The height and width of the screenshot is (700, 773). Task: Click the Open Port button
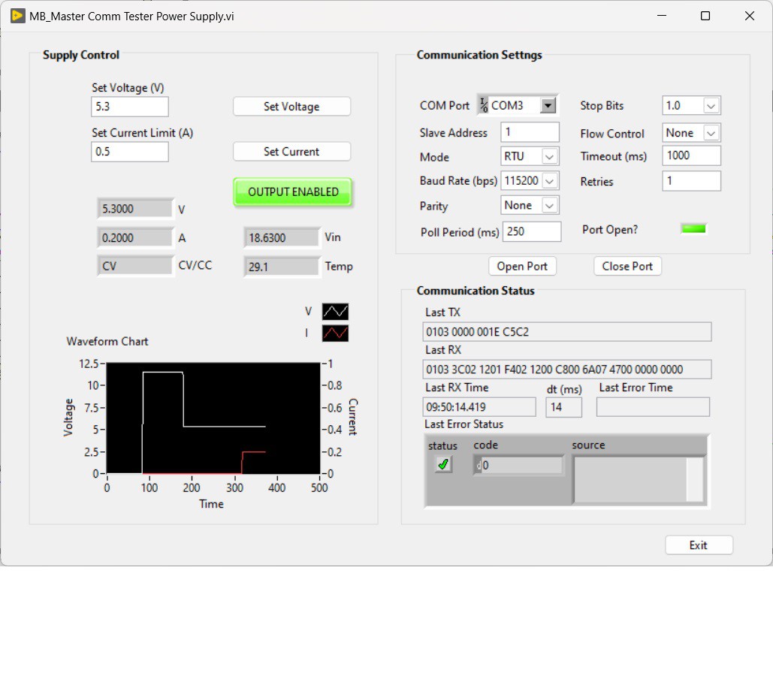(522, 267)
